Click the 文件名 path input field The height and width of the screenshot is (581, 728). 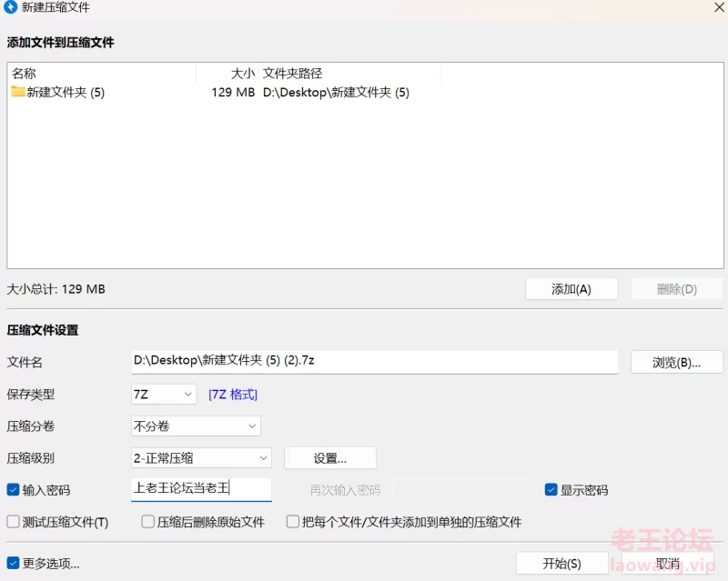coord(375,362)
